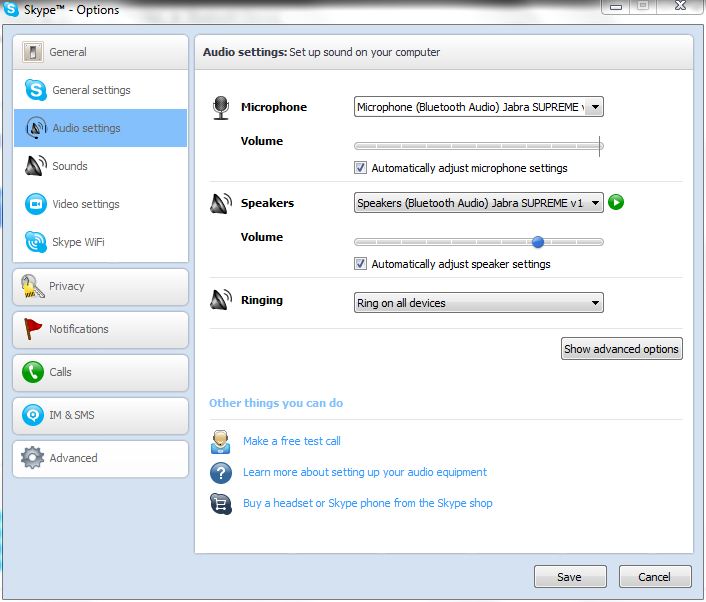This screenshot has height=602, width=706.
Task: Learn more about setting up audio equipment
Action: tap(365, 472)
